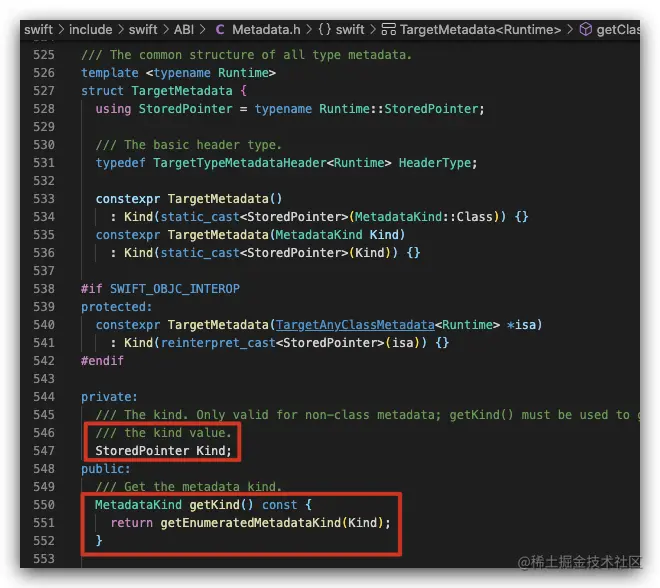Open the TargetMetadata<Runtime> breadcrumb symbol

tap(480, 29)
